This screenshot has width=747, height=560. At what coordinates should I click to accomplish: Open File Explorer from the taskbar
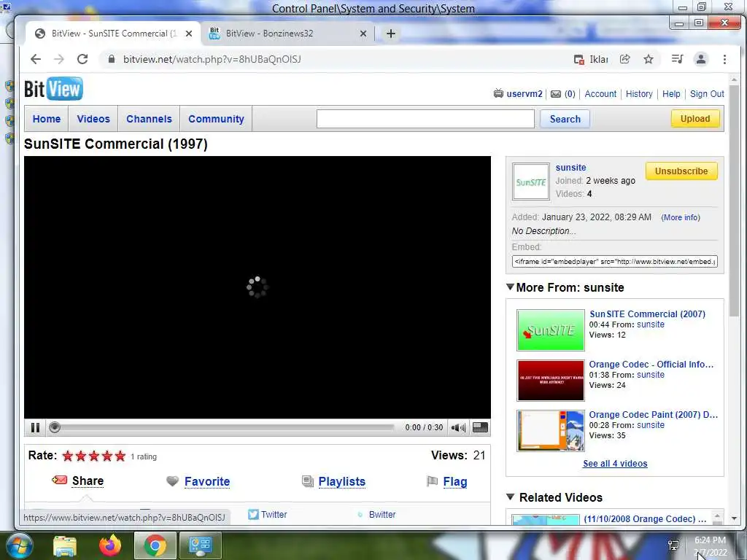(65, 545)
